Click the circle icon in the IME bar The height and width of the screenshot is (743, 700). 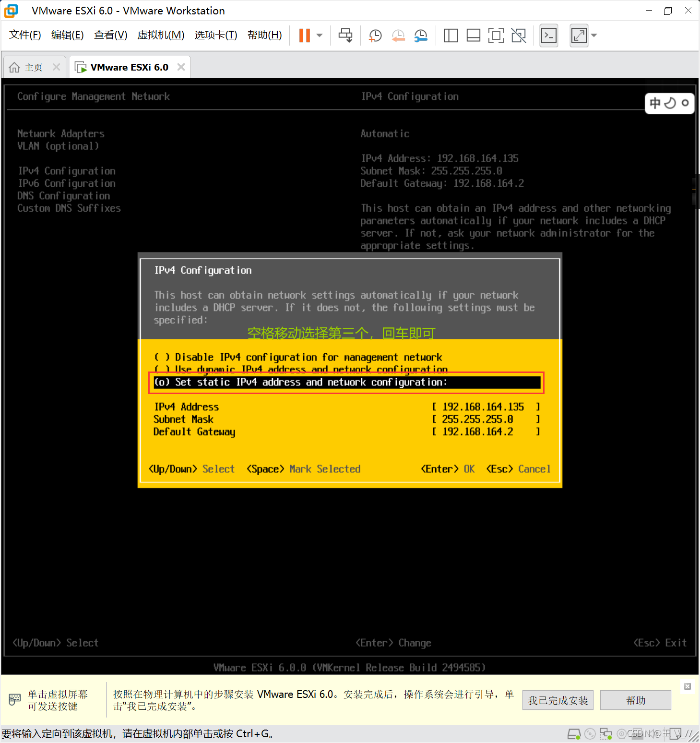tap(685, 103)
